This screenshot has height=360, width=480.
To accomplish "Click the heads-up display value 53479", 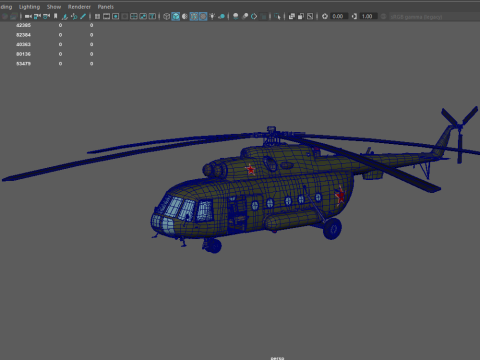I will tap(23, 64).
